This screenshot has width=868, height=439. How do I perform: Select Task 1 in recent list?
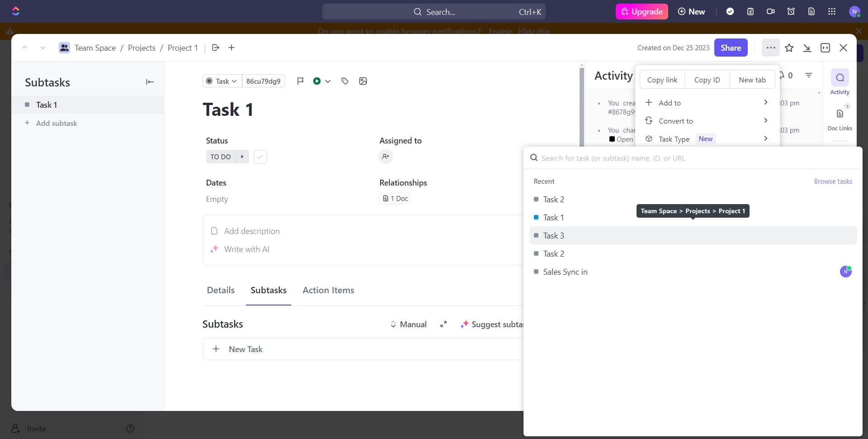point(693,217)
